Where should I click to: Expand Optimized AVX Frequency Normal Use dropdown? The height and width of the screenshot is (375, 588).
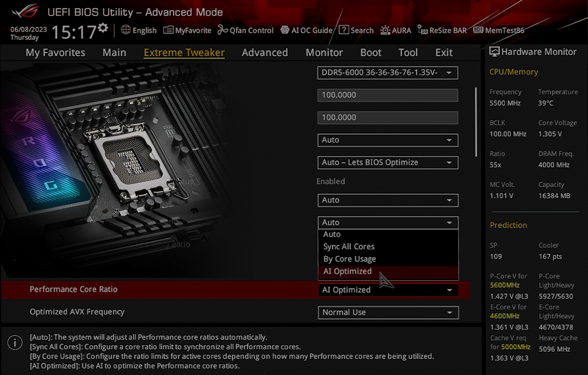pyautogui.click(x=388, y=313)
